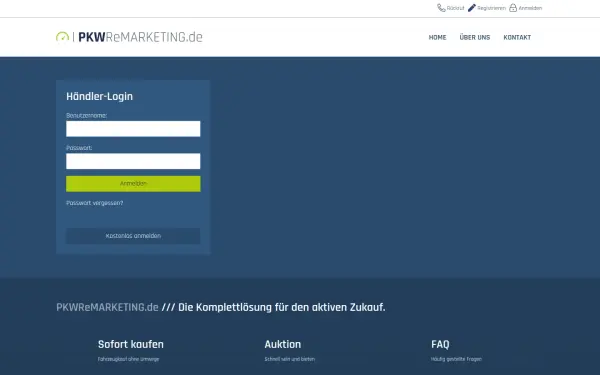Click the footer PKWReMARKETING.de slogan text
This screenshot has height=375, width=600.
[221, 307]
